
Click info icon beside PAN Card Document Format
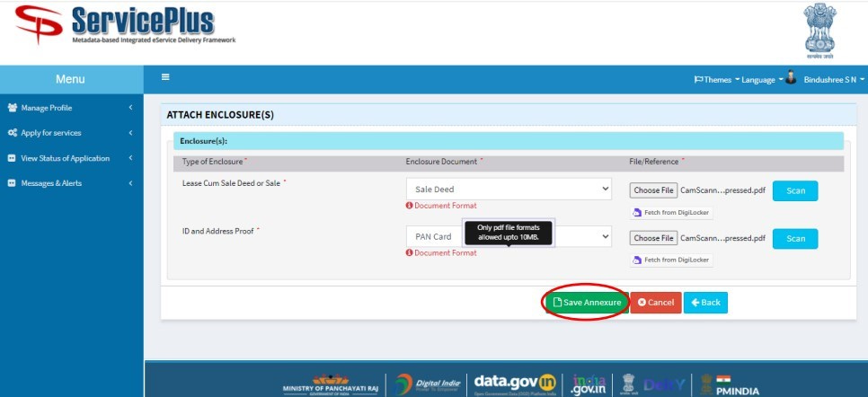point(409,253)
